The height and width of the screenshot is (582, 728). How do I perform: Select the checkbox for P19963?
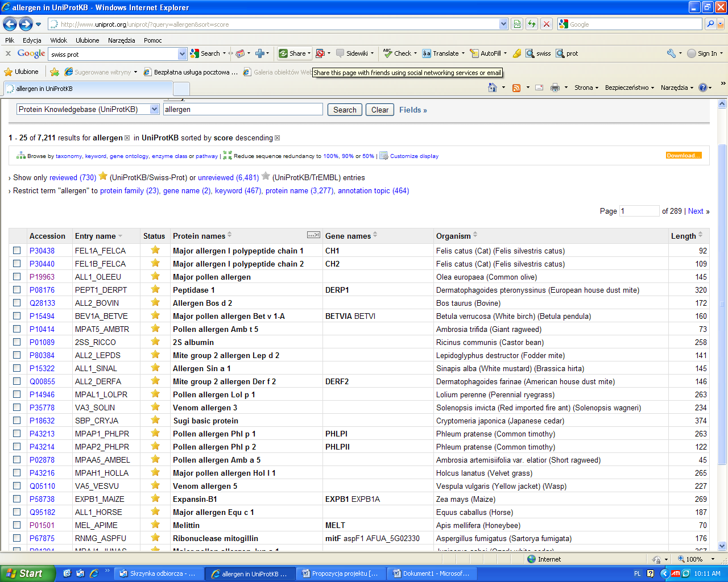[17, 277]
